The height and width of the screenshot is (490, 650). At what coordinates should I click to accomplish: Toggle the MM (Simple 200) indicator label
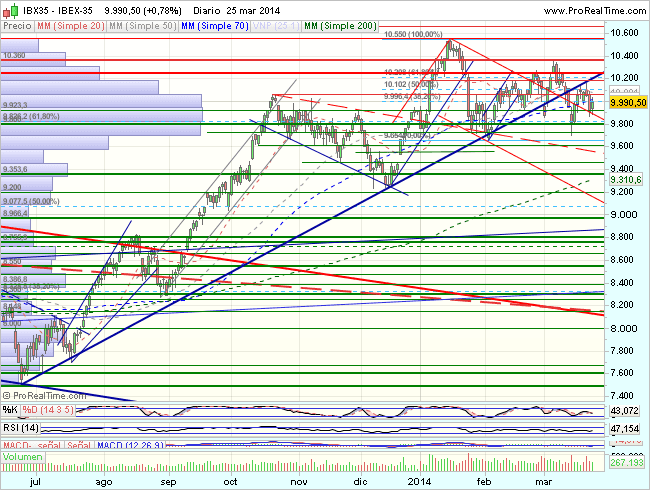[340, 26]
